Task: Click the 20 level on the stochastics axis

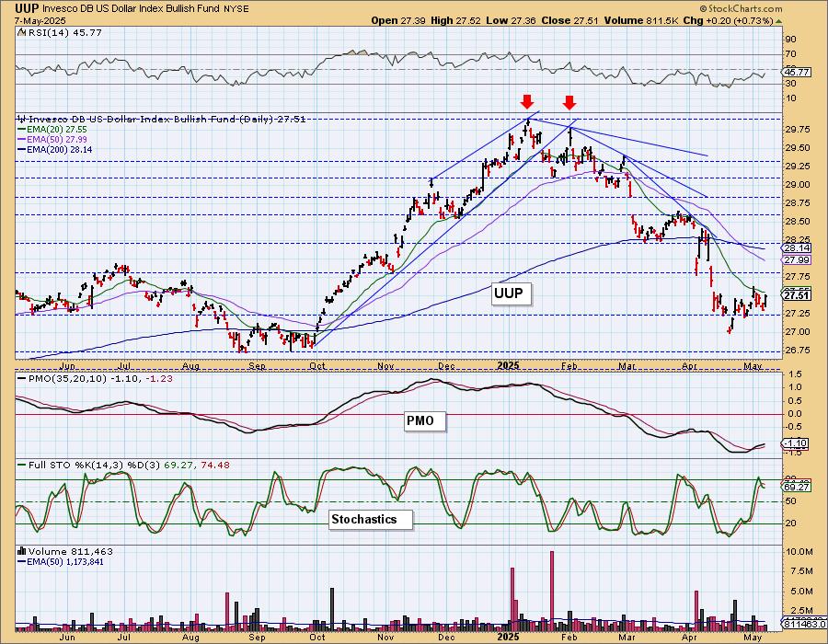Action: (x=790, y=523)
